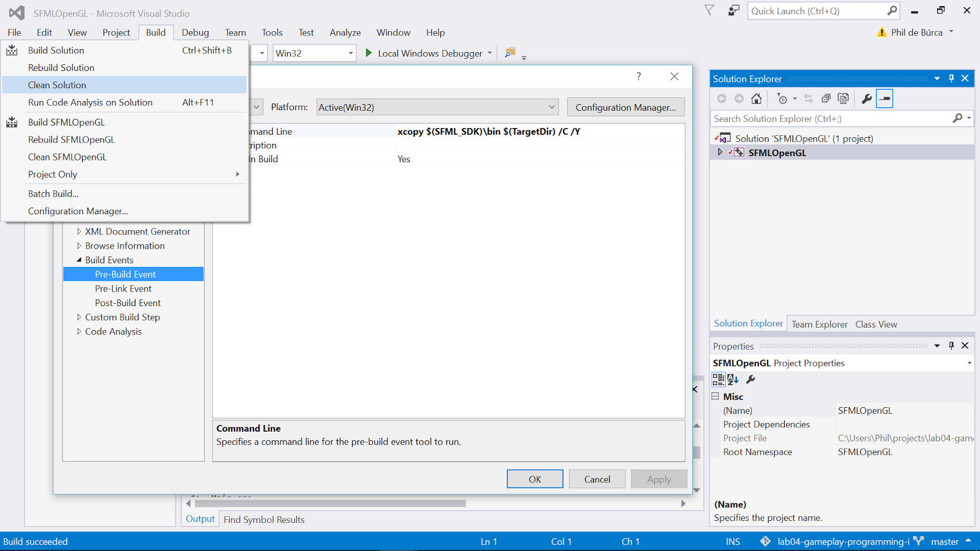Click the Search Solution Explorer field
This screenshot has width=980, height=551.
pos(830,118)
